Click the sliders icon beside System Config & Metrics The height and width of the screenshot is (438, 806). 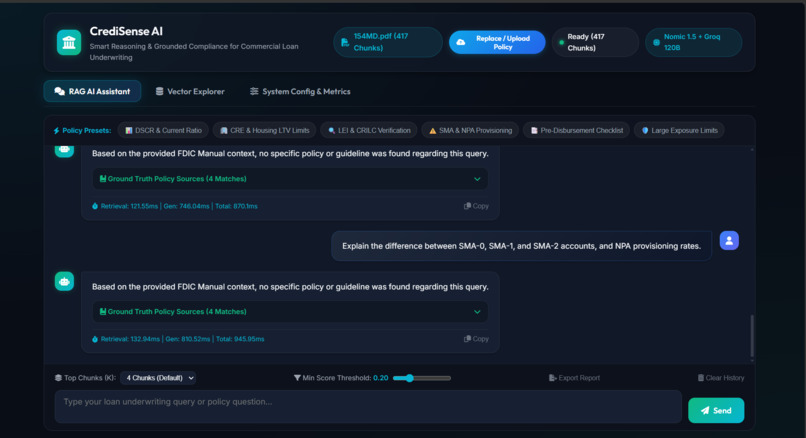pyautogui.click(x=254, y=92)
